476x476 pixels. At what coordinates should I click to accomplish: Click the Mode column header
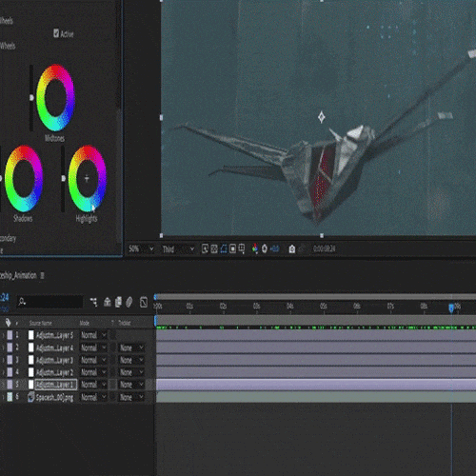coord(85,323)
